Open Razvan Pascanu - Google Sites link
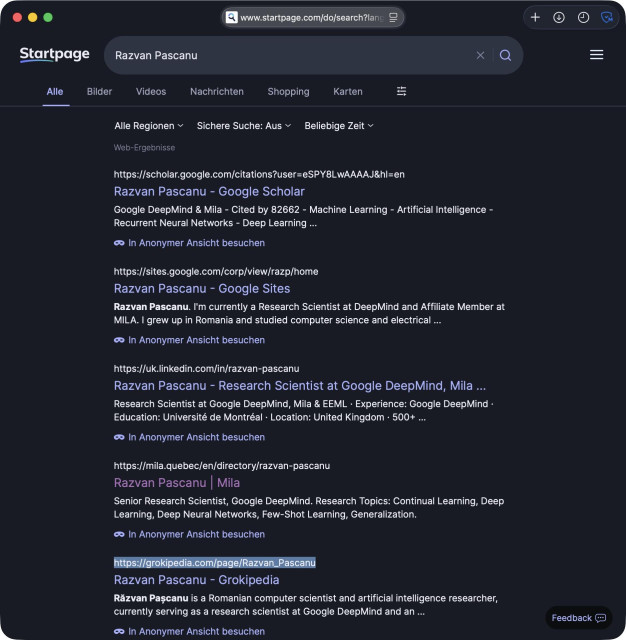This screenshot has width=626, height=640. 202,289
